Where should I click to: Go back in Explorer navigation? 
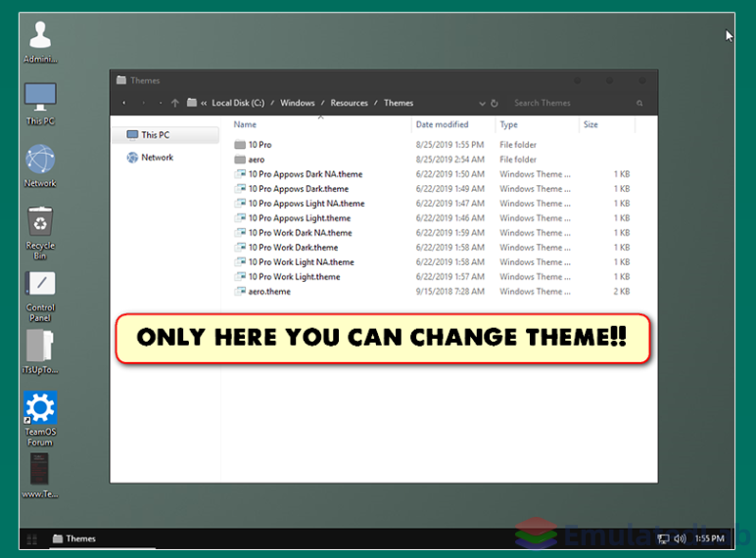click(124, 103)
